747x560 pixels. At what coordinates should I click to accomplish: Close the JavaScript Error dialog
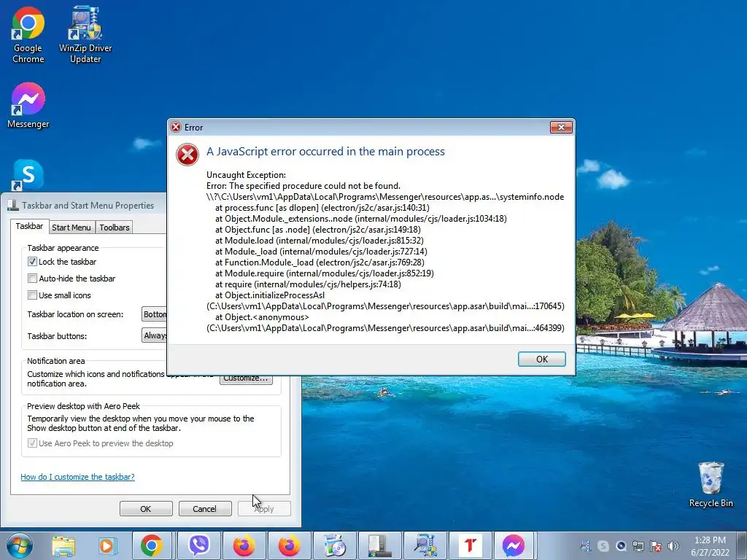(561, 127)
